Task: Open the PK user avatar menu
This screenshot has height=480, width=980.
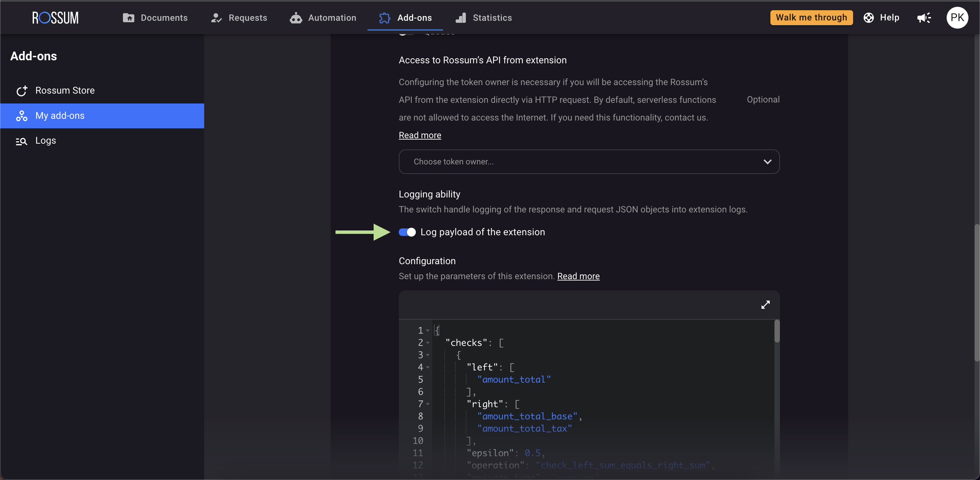Action: point(957,17)
